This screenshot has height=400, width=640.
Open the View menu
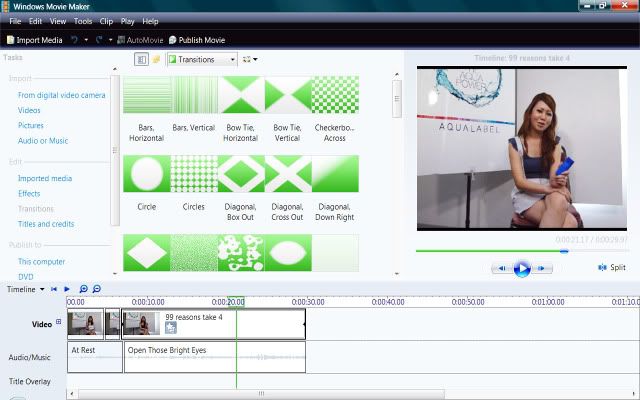pyautogui.click(x=58, y=21)
